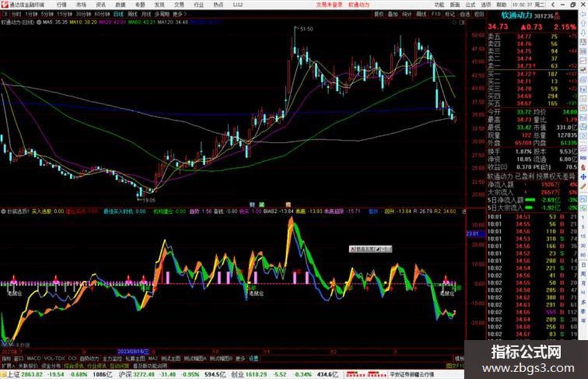Click the 统计 statistics button

(x=407, y=14)
